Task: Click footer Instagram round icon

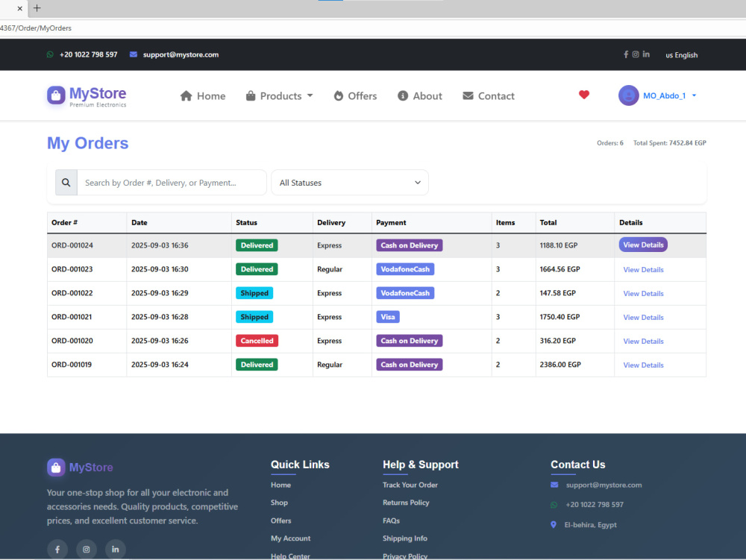Action: 86,550
